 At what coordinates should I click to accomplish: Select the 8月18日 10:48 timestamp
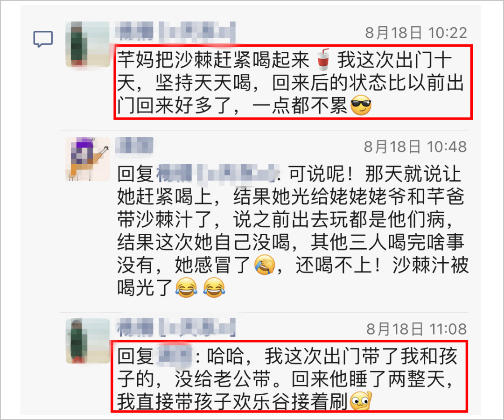415,147
